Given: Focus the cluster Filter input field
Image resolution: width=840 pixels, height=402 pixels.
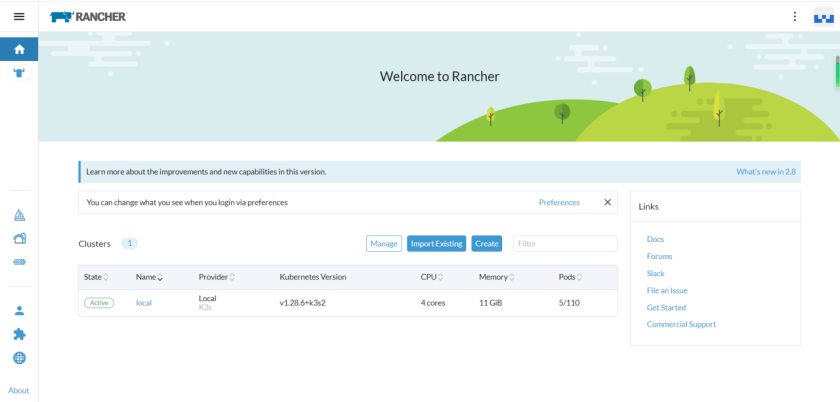Looking at the screenshot, I should [x=565, y=243].
